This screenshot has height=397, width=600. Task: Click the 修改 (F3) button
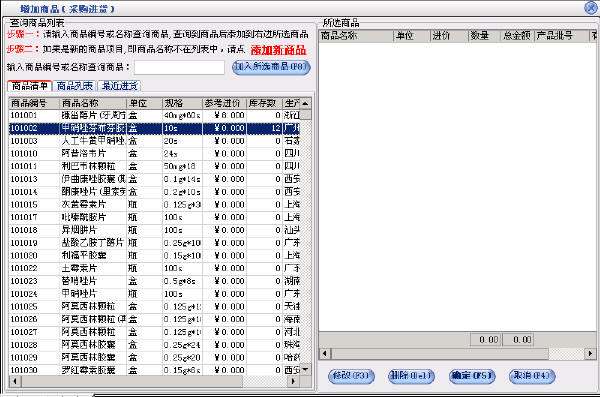[x=351, y=376]
